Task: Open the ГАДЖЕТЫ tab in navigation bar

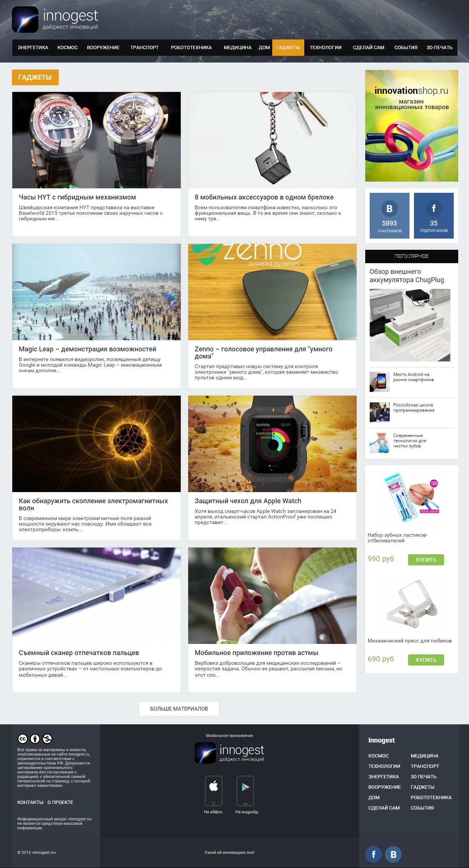Action: pyautogui.click(x=288, y=48)
